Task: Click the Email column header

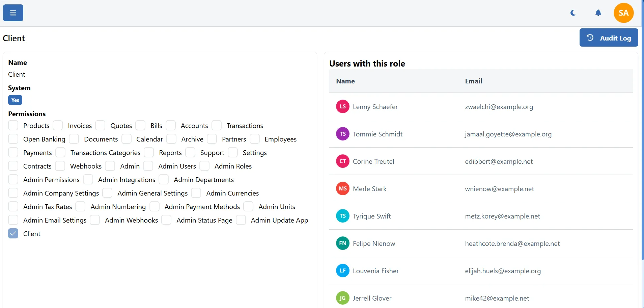Action: (473, 81)
